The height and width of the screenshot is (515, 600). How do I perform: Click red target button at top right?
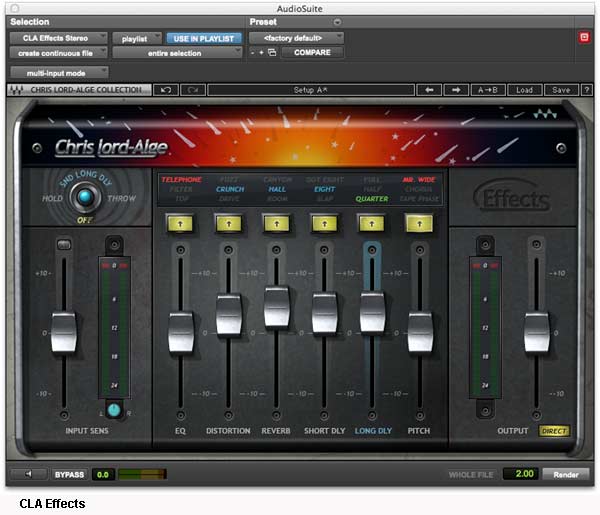584,37
